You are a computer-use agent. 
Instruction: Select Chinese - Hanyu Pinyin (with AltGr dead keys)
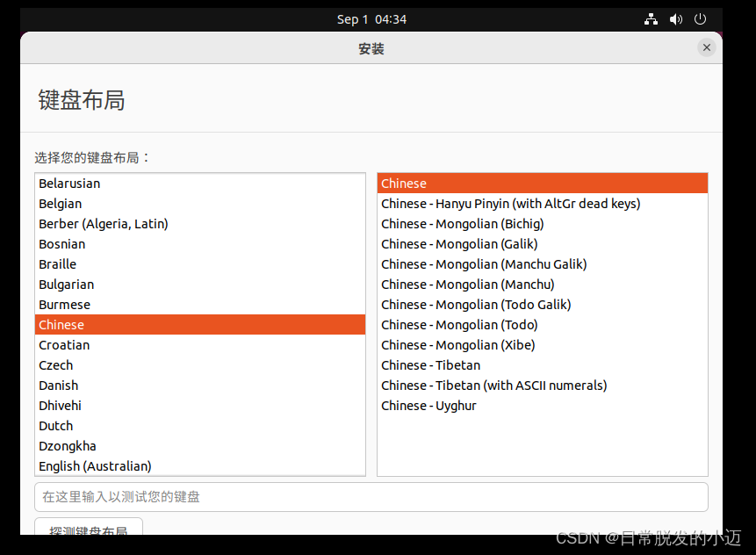pyautogui.click(x=543, y=204)
